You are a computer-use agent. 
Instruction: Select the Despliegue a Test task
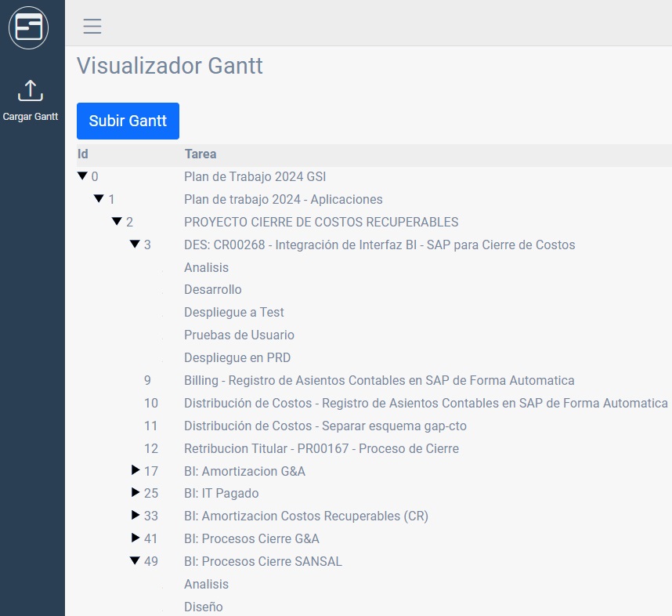click(233, 313)
